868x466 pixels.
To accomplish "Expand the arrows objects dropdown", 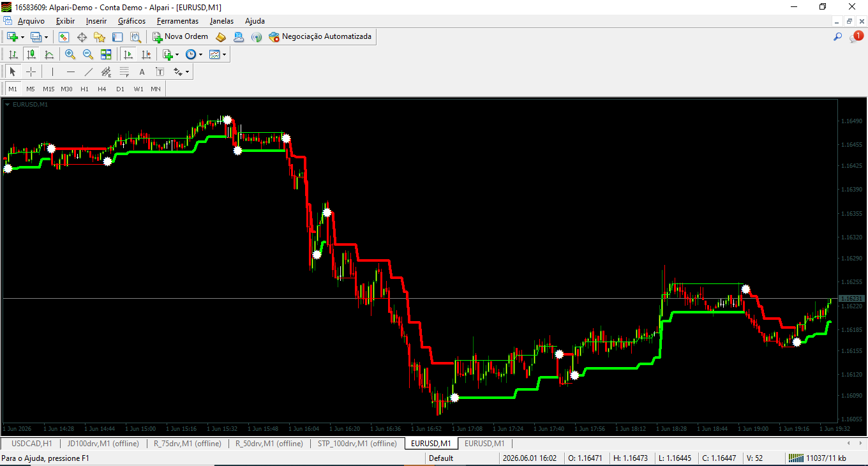I will (x=182, y=71).
